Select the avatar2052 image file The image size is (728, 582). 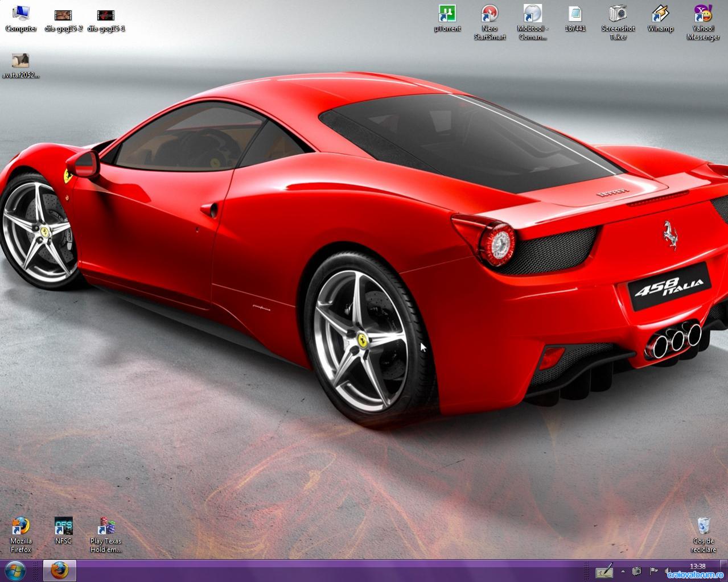point(21,65)
